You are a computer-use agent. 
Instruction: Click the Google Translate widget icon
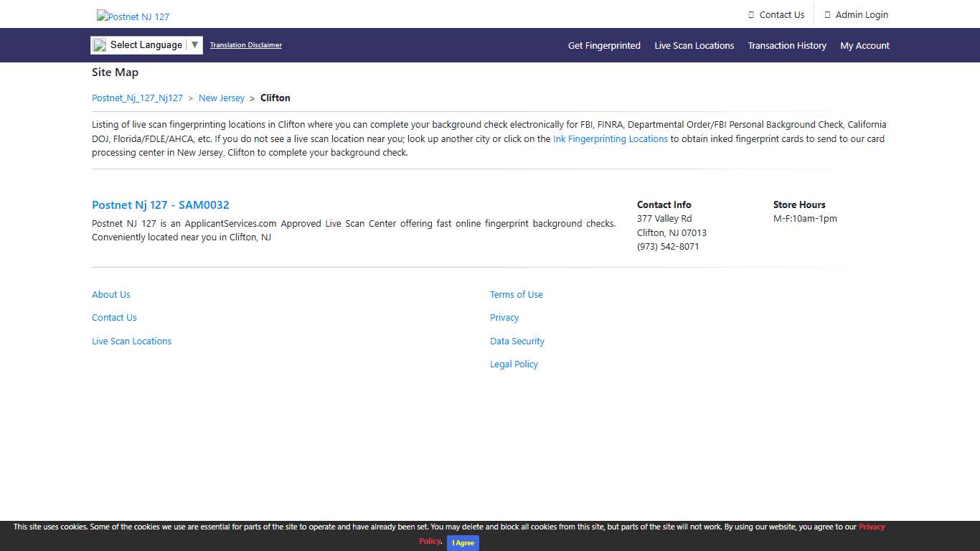tap(99, 44)
